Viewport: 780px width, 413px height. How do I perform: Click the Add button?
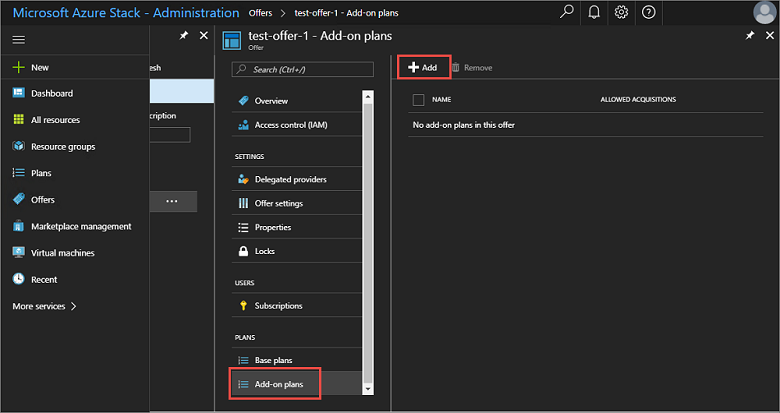point(423,67)
